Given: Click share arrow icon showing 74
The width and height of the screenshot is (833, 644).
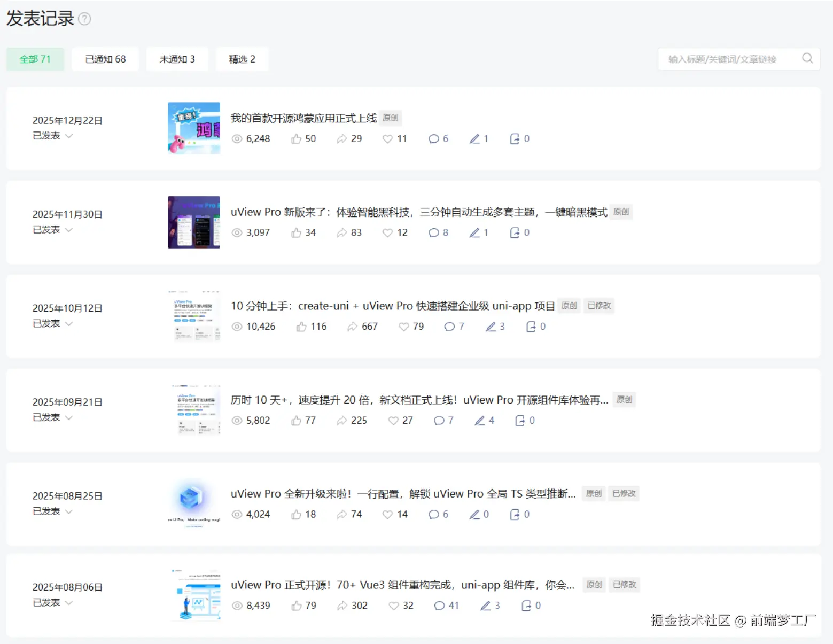Looking at the screenshot, I should point(342,514).
